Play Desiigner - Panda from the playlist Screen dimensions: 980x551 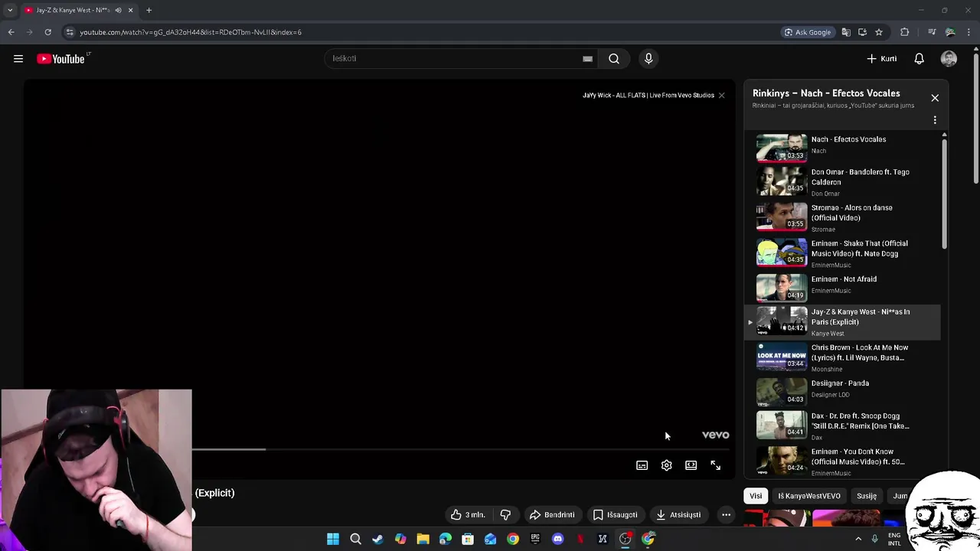842,391
